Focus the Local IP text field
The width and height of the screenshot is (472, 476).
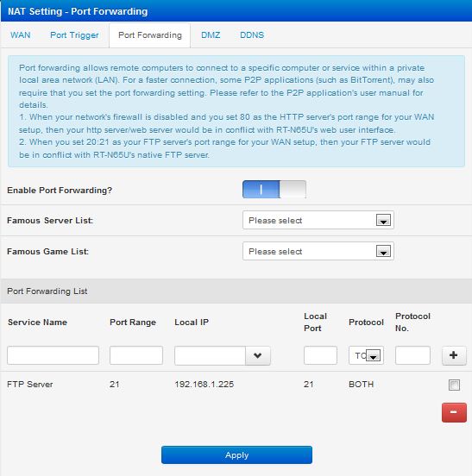(210, 355)
